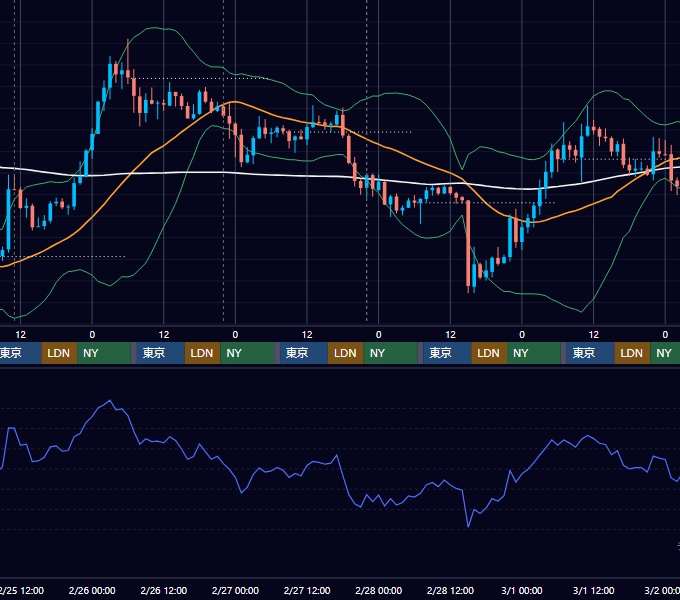Choose the LDN session label for 3/1
Viewport: 680px width, 600px height.
click(632, 353)
